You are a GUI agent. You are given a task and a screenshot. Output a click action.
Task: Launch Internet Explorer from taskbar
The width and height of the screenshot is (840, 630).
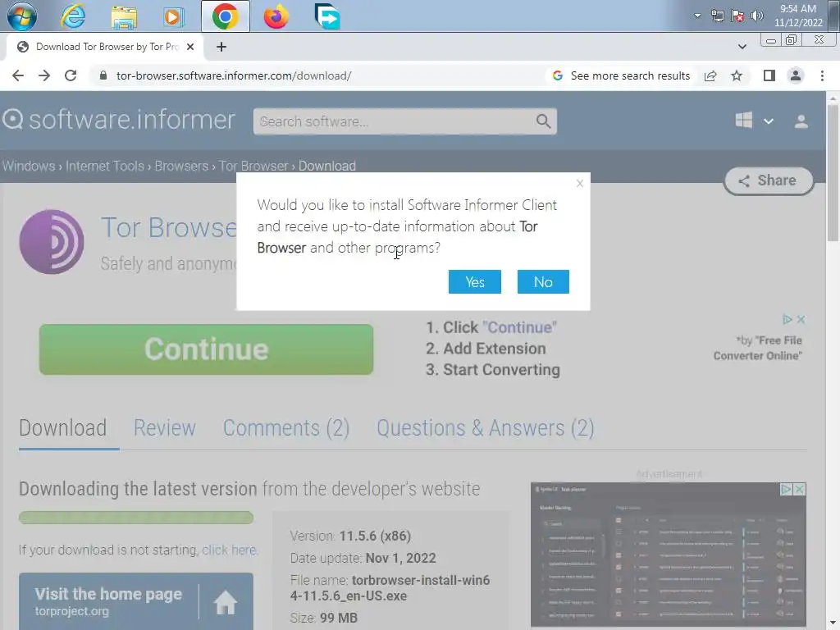point(73,16)
